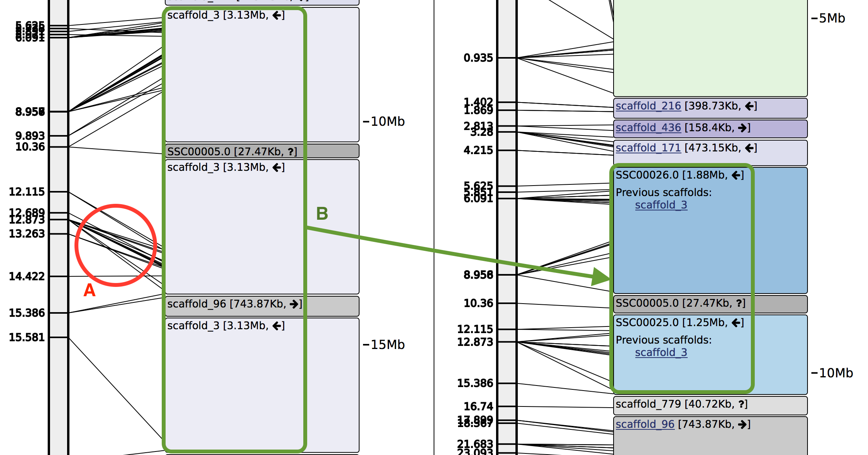Click scaffold_3 label directly below SSC00005.0 box
This screenshot has width=868, height=455.
coord(226,167)
